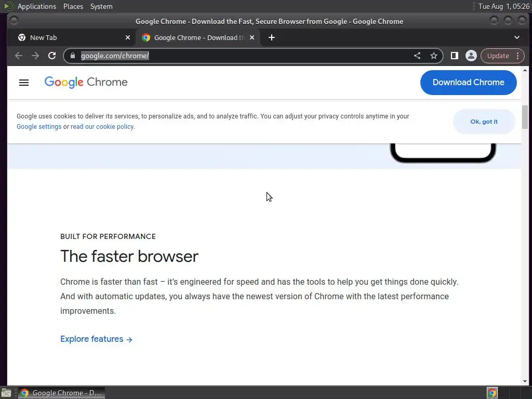Open the System menu

101,6
